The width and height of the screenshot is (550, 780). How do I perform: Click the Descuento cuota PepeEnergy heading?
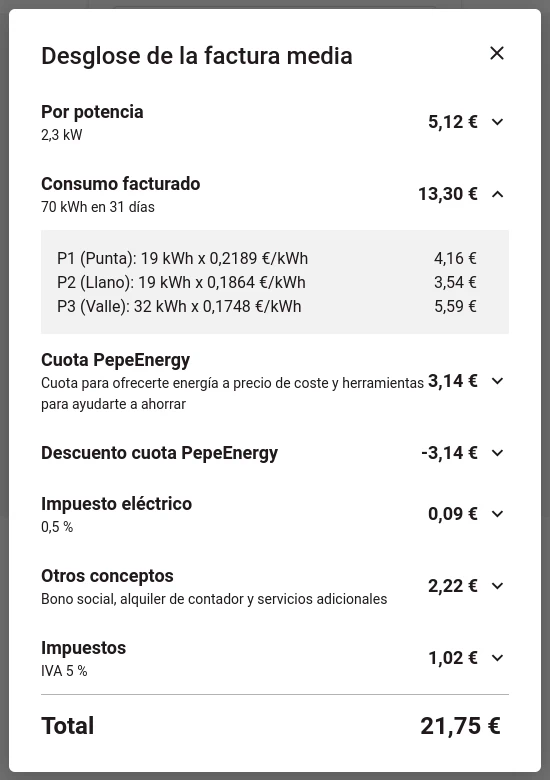(159, 453)
